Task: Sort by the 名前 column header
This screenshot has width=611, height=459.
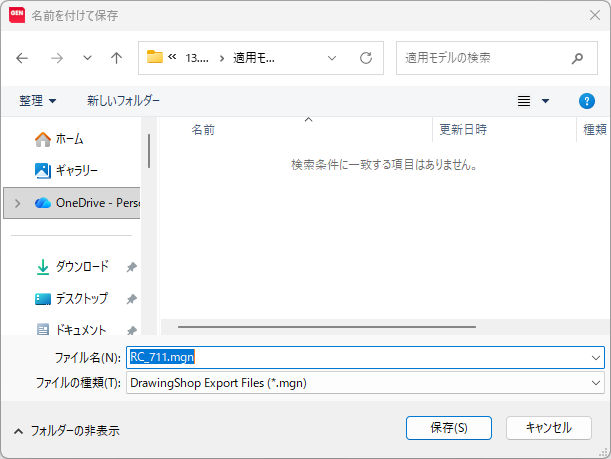Action: click(203, 130)
